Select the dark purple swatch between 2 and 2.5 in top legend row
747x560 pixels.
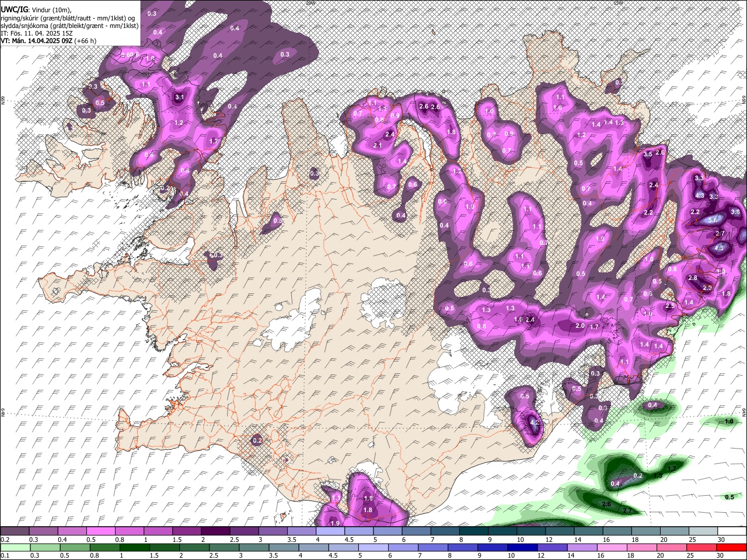(215, 531)
